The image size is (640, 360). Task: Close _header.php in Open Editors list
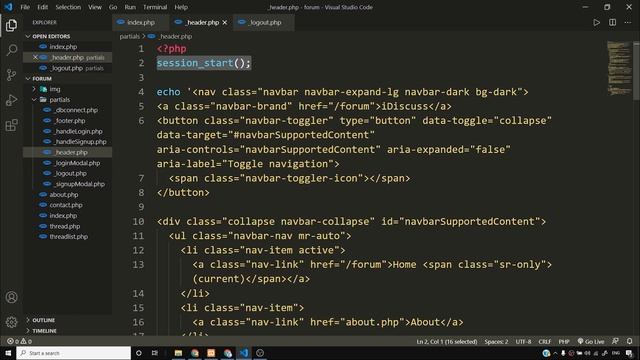pyautogui.click(x=35, y=57)
